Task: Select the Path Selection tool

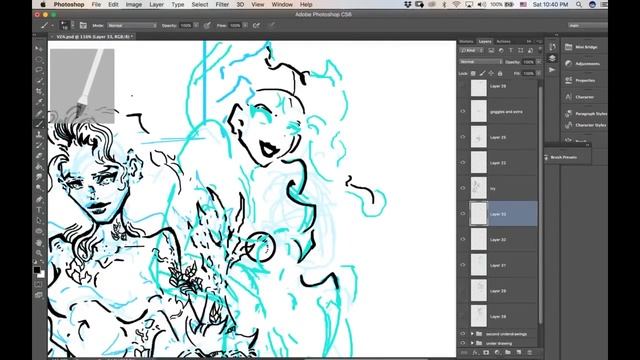Action: pyautogui.click(x=39, y=220)
